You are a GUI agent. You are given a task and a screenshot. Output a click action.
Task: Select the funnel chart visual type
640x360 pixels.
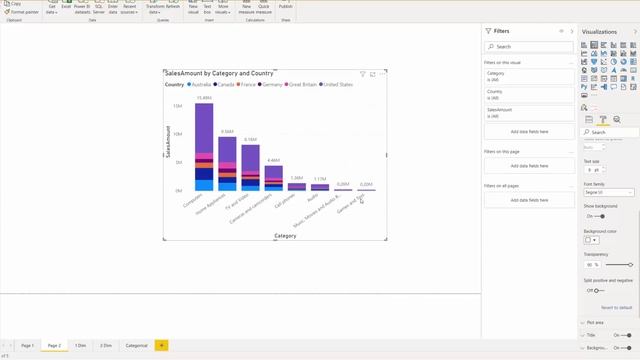[594, 62]
